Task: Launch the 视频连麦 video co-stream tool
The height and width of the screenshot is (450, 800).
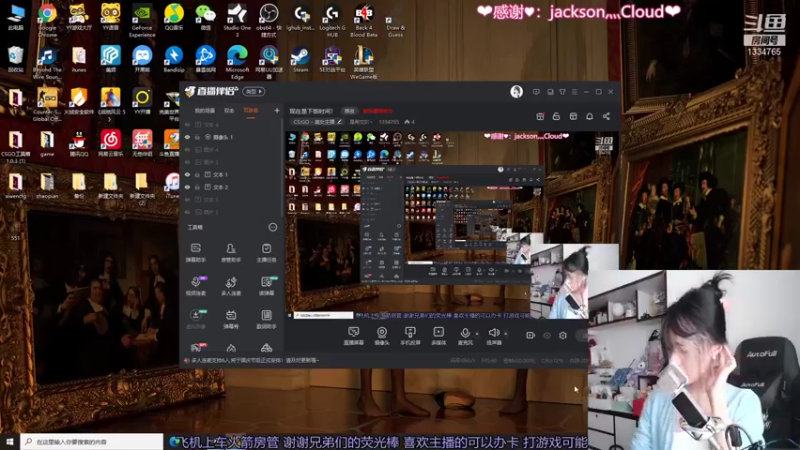Action: pyautogui.click(x=195, y=286)
